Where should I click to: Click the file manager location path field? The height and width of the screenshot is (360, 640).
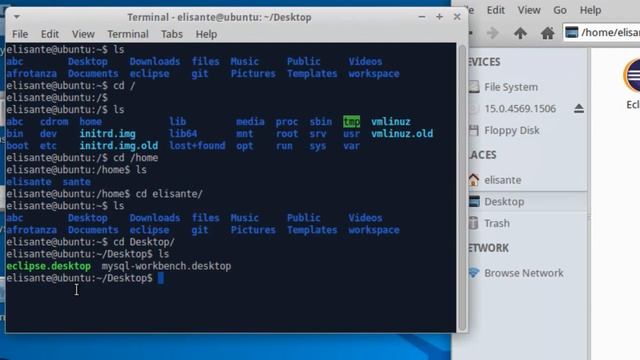[602, 32]
